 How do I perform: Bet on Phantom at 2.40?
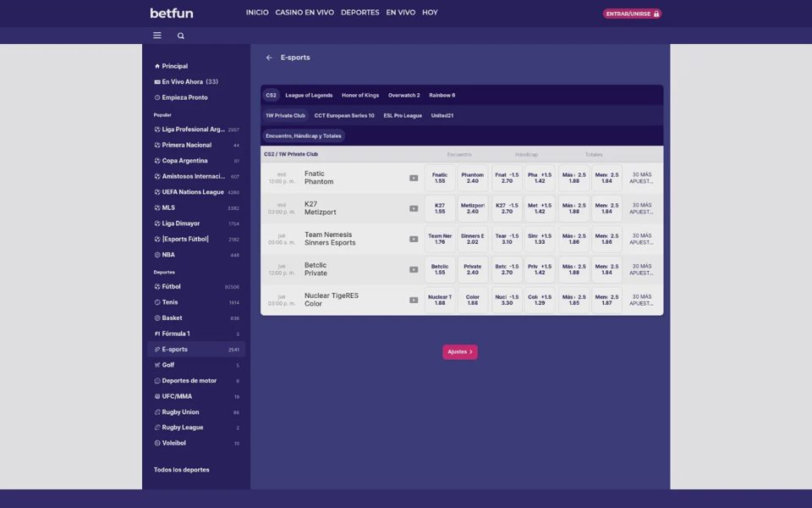click(x=472, y=179)
